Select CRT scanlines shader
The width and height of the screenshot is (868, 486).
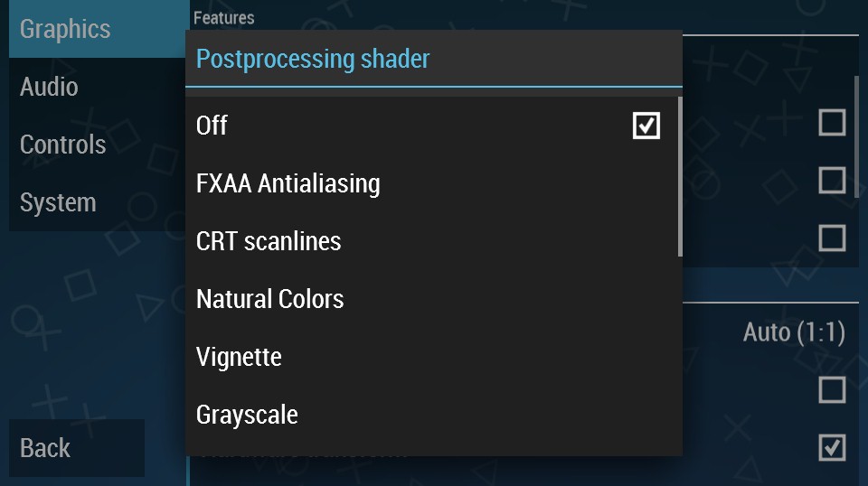tap(269, 241)
